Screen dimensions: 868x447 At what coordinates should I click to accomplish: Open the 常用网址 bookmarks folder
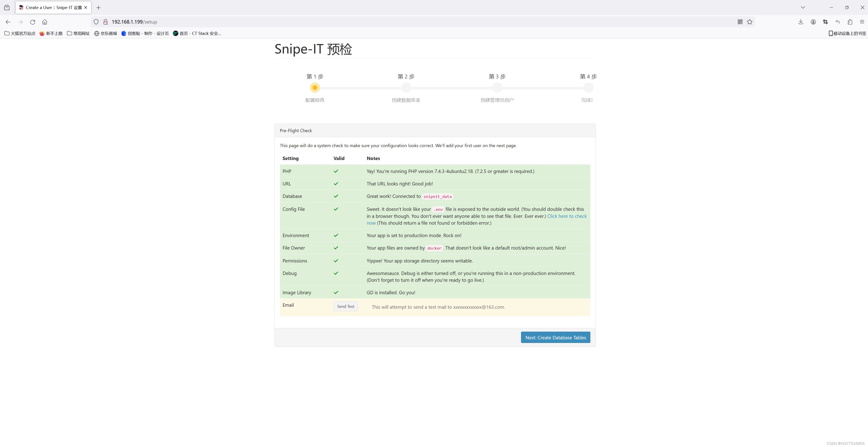click(78, 33)
